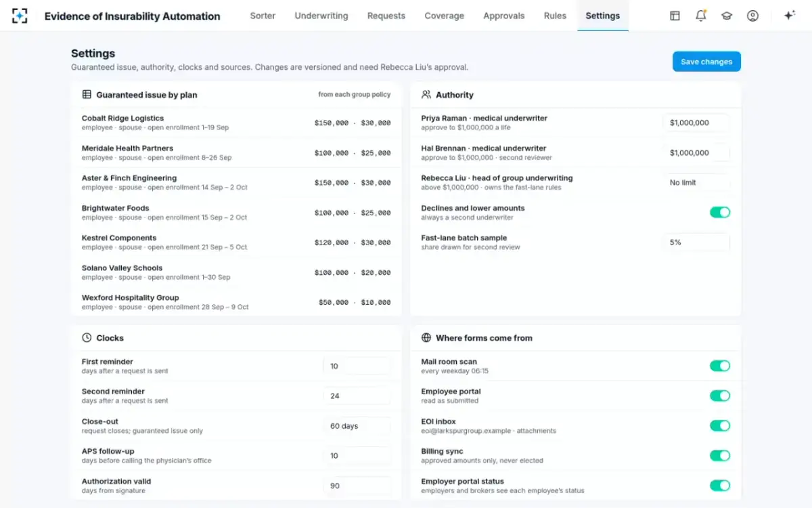This screenshot has width=812, height=508.
Task: Edit the Close-out days field
Action: (357, 425)
